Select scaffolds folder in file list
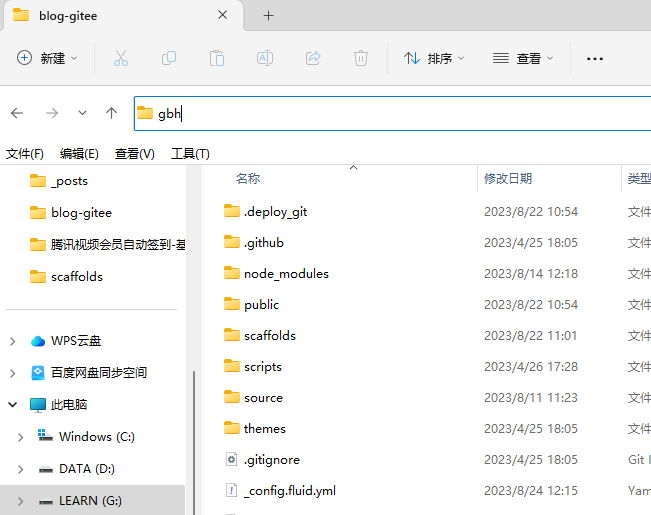 pyautogui.click(x=260, y=336)
